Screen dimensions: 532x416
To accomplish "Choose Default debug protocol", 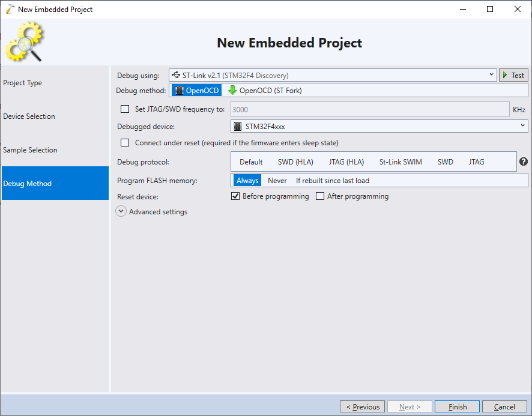I will pyautogui.click(x=251, y=162).
